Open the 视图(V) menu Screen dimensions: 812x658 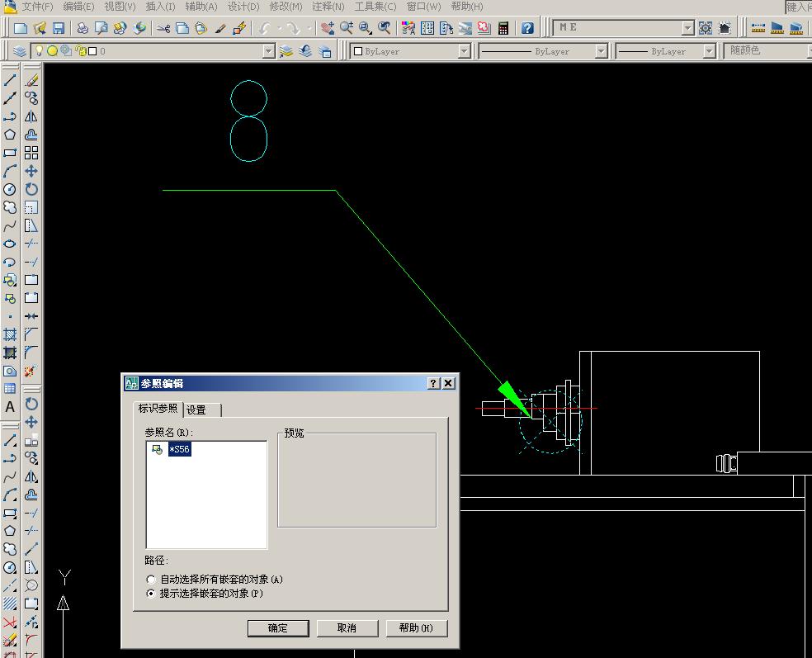(x=120, y=7)
